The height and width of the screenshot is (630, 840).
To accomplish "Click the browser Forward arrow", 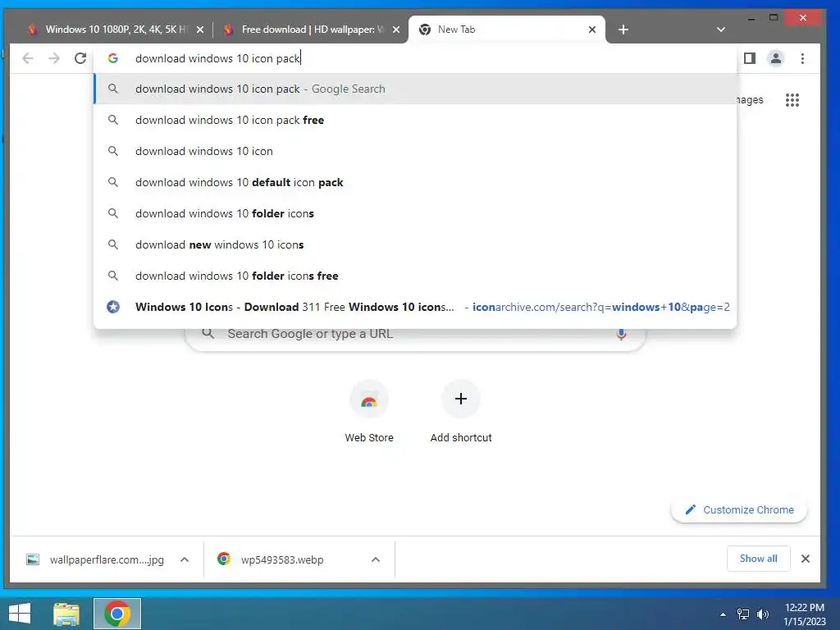I will tap(54, 58).
